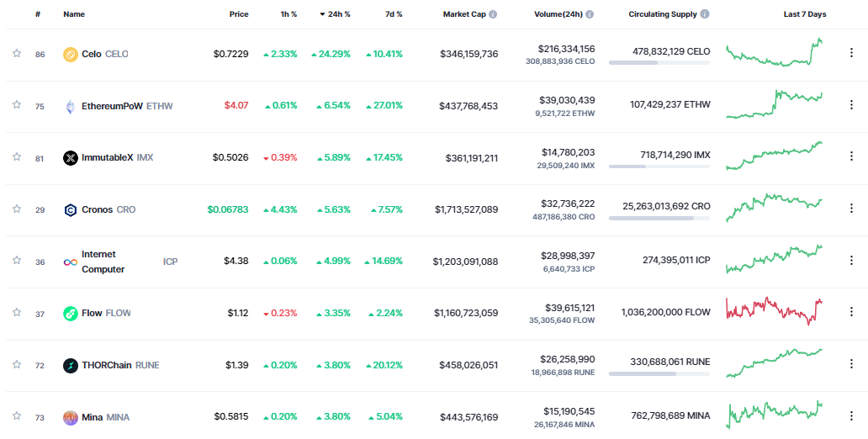Sort by the Price column header
The image size is (868, 439).
(x=239, y=14)
